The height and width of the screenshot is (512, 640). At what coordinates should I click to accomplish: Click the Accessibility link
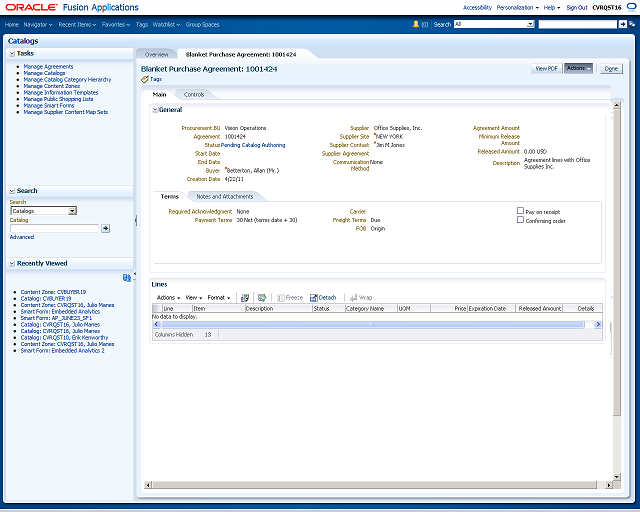point(477,7)
